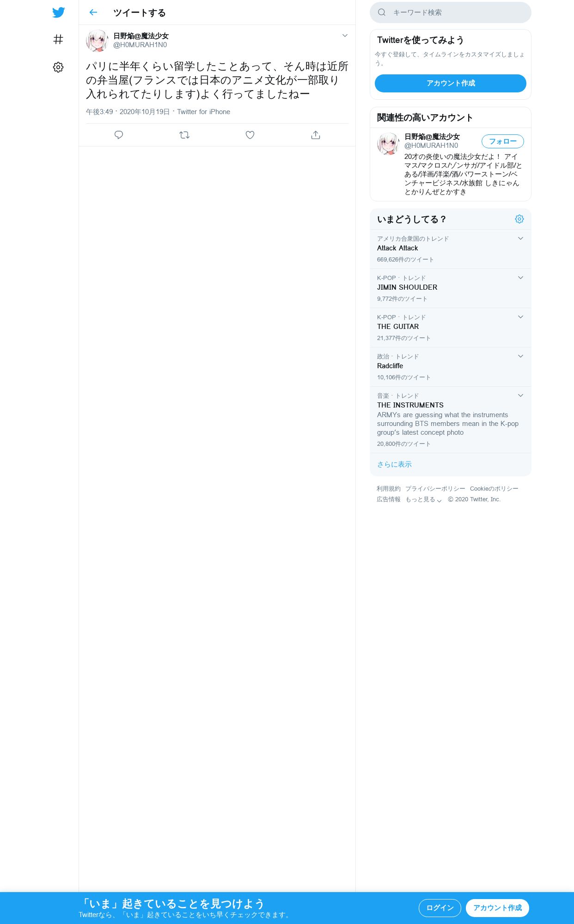
Task: Like the tweet with the heart icon
Action: tap(250, 135)
